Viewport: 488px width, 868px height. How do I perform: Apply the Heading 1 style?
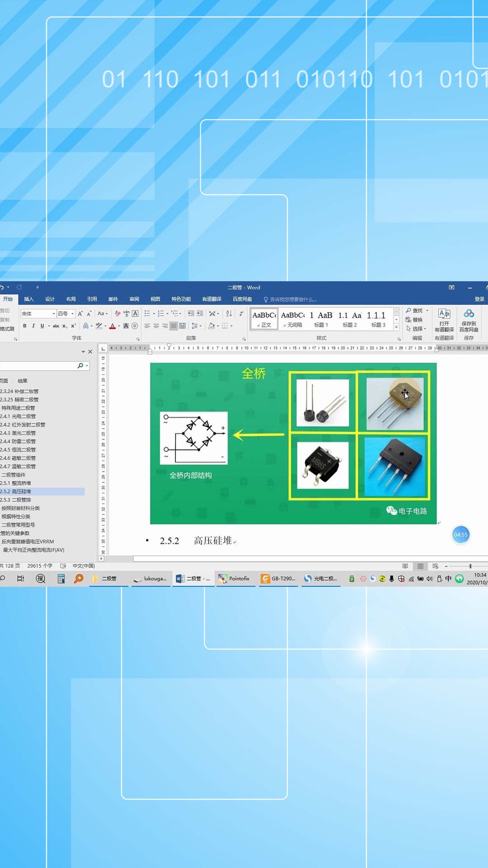tap(321, 319)
